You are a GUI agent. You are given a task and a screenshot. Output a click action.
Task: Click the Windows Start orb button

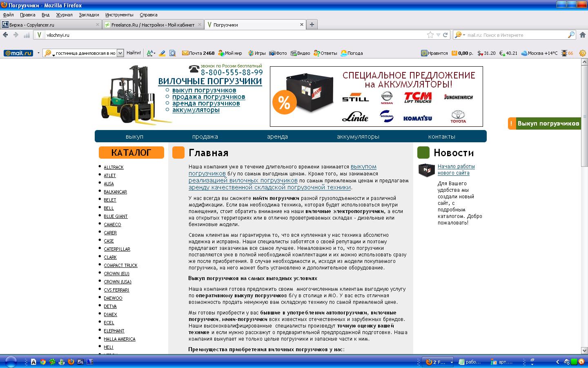(x=11, y=361)
